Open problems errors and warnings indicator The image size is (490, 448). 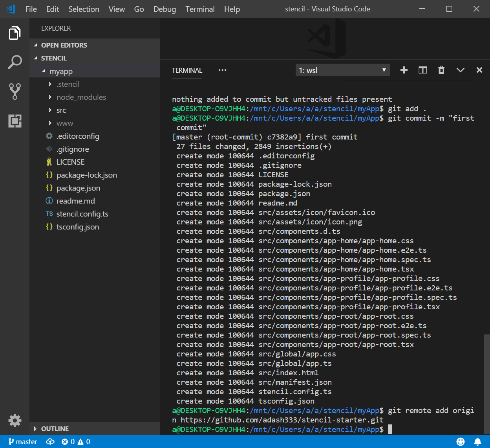76,442
